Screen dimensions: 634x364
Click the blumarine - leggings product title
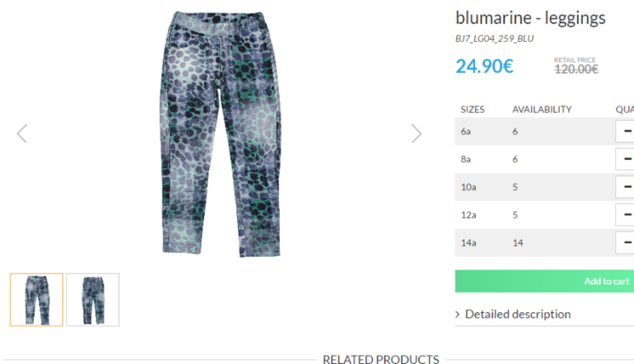tap(530, 18)
